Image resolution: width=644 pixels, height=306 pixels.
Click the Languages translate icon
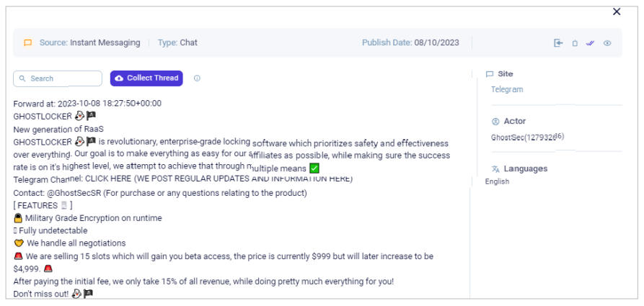pyautogui.click(x=495, y=169)
